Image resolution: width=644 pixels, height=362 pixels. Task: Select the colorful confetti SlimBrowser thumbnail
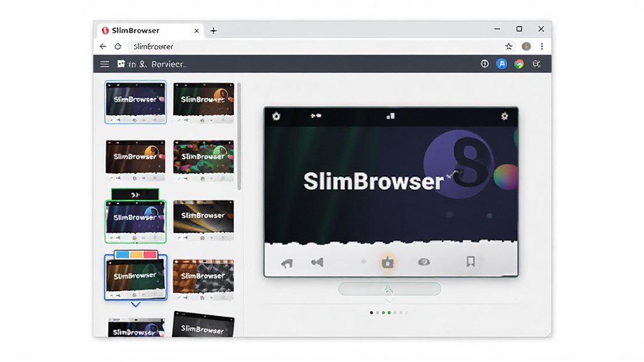[203, 160]
